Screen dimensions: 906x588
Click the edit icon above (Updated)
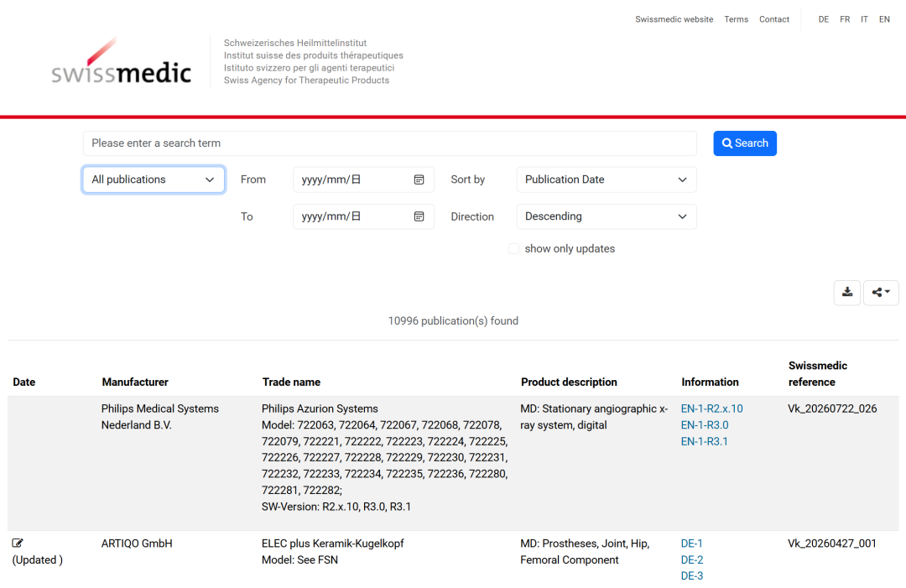[x=18, y=543]
